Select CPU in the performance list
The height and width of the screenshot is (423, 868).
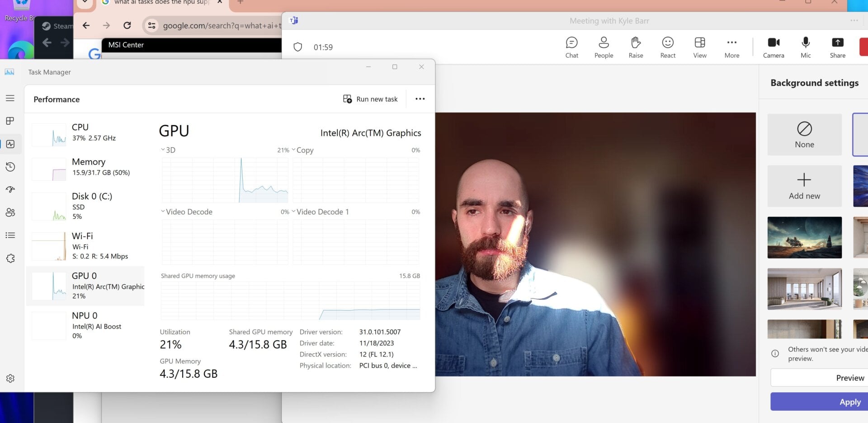tap(86, 132)
